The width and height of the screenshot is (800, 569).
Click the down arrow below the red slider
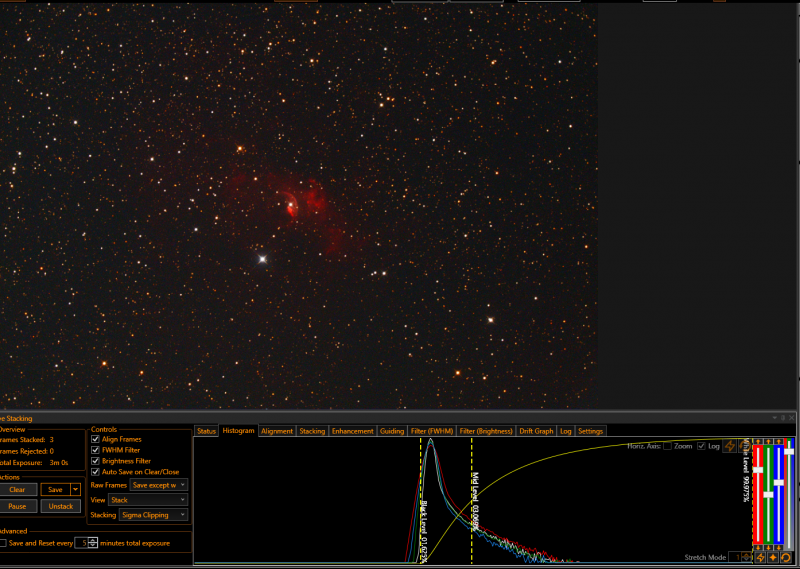pyautogui.click(x=758, y=548)
